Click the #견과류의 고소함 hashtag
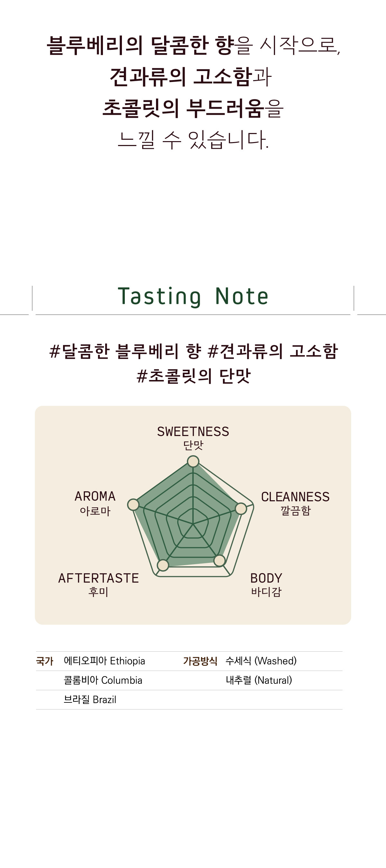Viewport: 386px width, 868px height. 273,351
